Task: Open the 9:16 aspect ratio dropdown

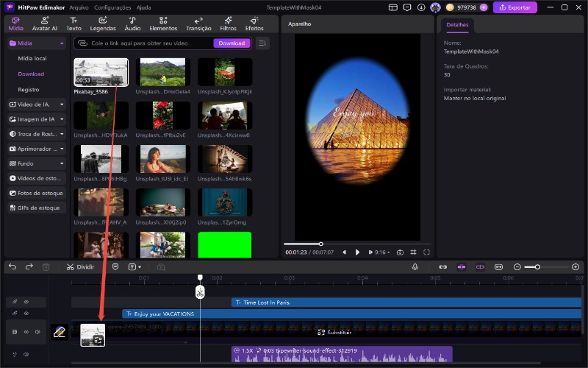Action: pos(383,252)
